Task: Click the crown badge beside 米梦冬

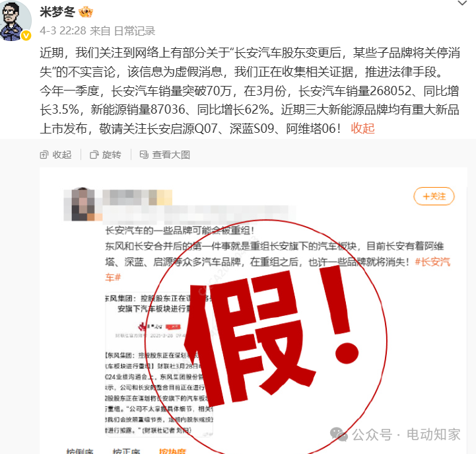Action: [x=86, y=12]
